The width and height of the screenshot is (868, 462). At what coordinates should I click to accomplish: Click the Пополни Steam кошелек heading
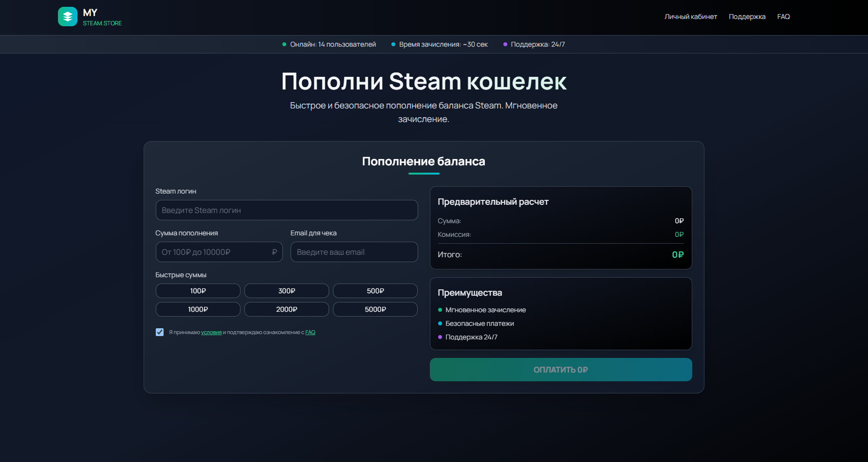424,81
